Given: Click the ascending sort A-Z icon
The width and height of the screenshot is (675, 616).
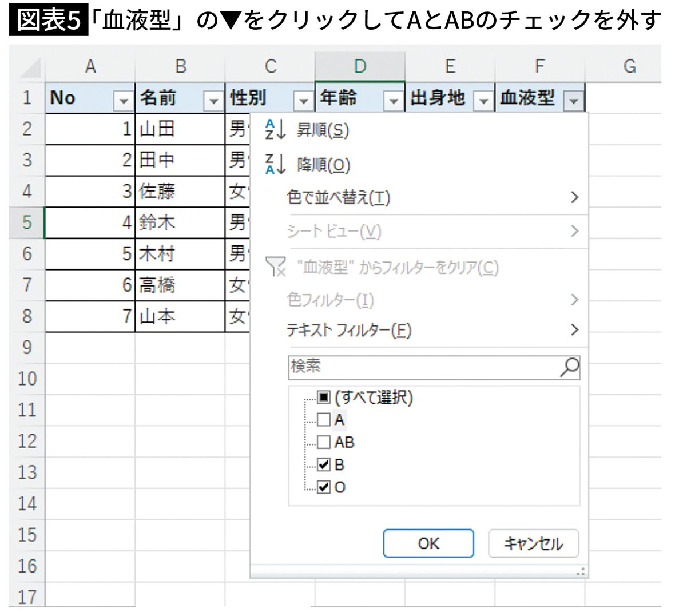Looking at the screenshot, I should click(275, 130).
